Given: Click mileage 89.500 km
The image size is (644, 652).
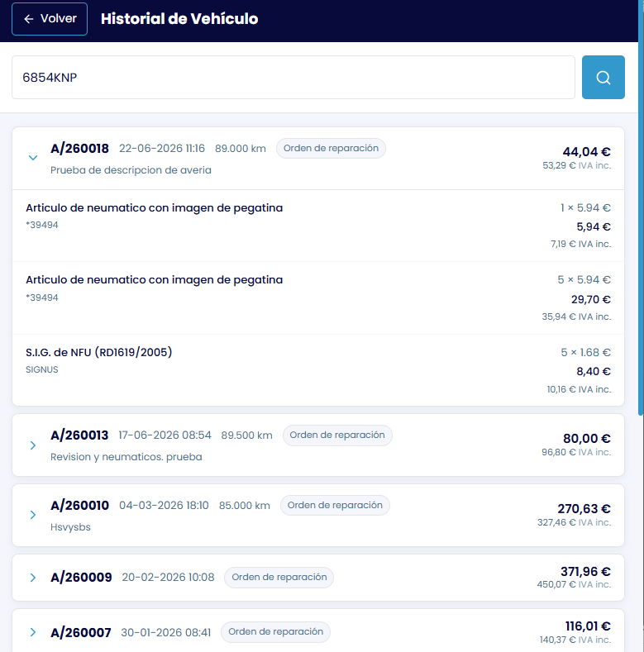Looking at the screenshot, I should pyautogui.click(x=246, y=435).
